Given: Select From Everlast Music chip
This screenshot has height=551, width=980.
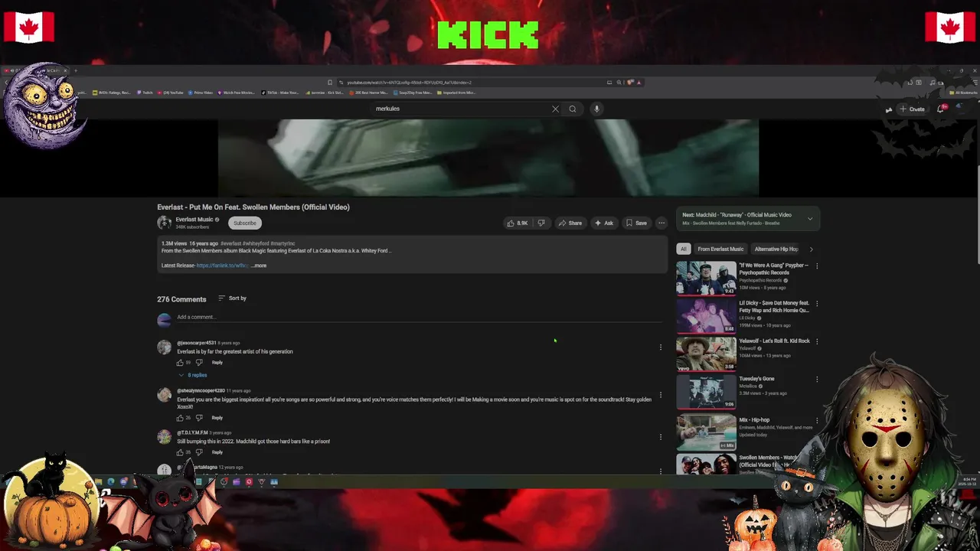Looking at the screenshot, I should pos(720,249).
